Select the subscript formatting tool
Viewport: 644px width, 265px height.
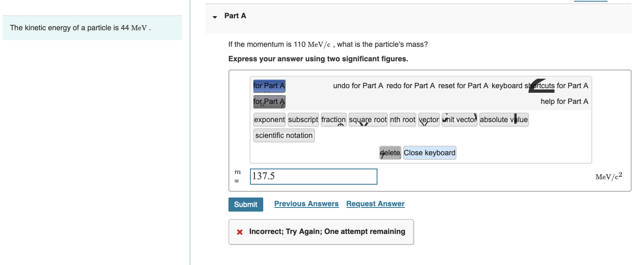(303, 120)
